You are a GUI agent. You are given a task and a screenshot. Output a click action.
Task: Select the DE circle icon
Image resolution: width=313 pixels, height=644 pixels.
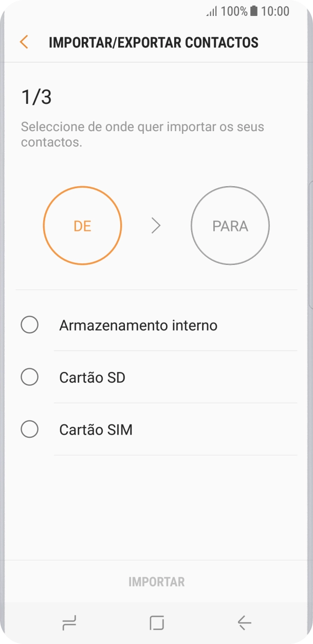(82, 225)
